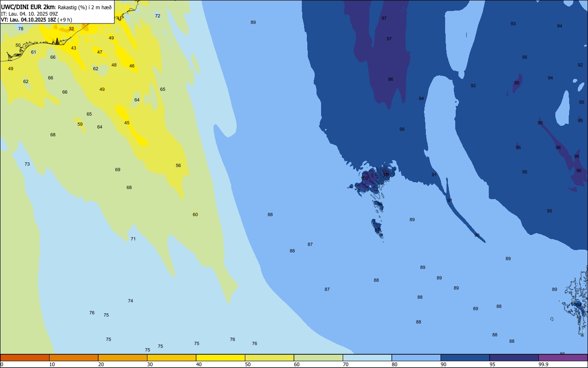The width and height of the screenshot is (588, 368).
Task: Click the '78' value under the title box
Action: click(x=21, y=28)
